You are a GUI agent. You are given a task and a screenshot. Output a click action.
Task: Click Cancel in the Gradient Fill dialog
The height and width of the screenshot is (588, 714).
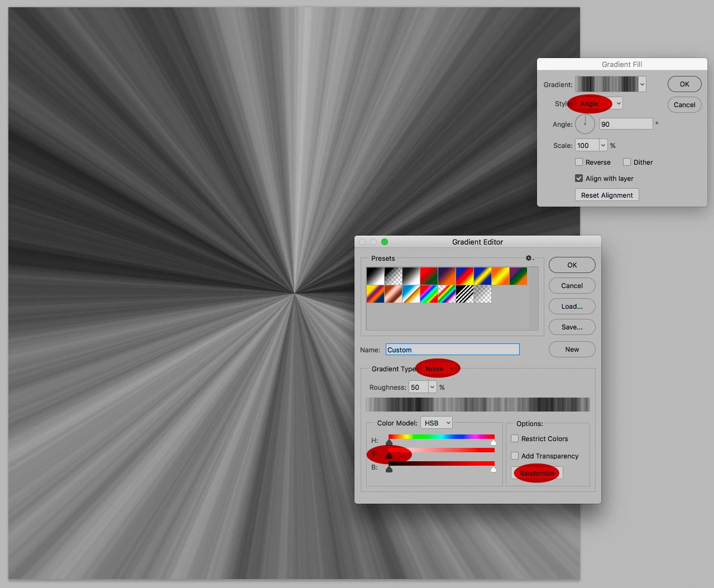[684, 104]
